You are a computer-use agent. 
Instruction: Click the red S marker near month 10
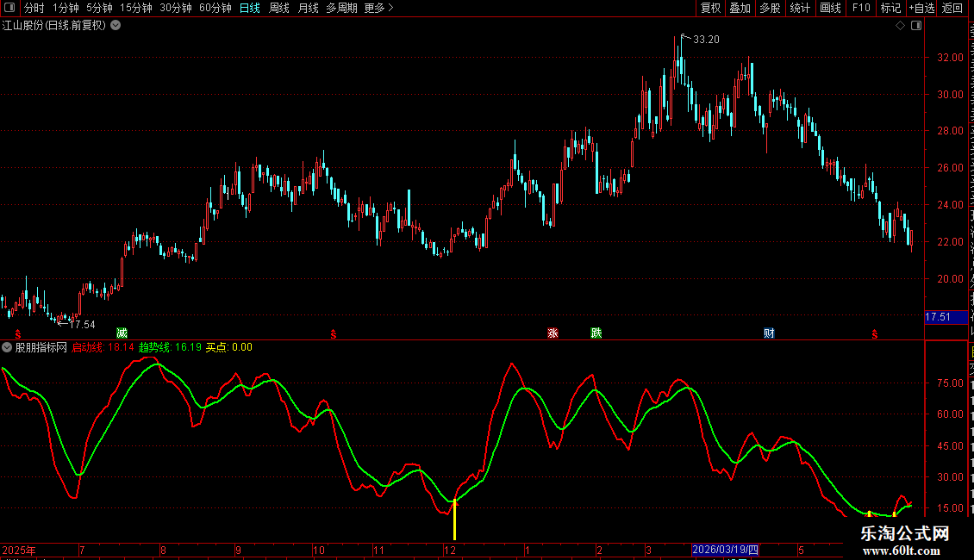[x=334, y=334]
